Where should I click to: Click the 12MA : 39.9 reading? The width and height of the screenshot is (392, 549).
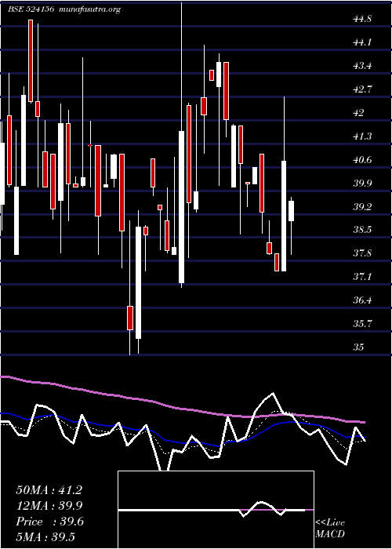pyautogui.click(x=49, y=507)
